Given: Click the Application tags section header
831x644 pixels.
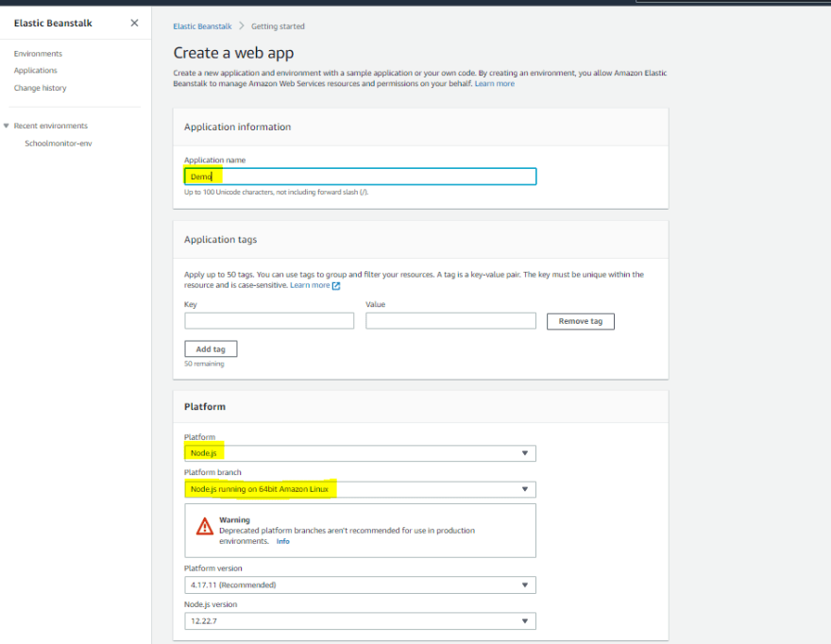Looking at the screenshot, I should 220,240.
